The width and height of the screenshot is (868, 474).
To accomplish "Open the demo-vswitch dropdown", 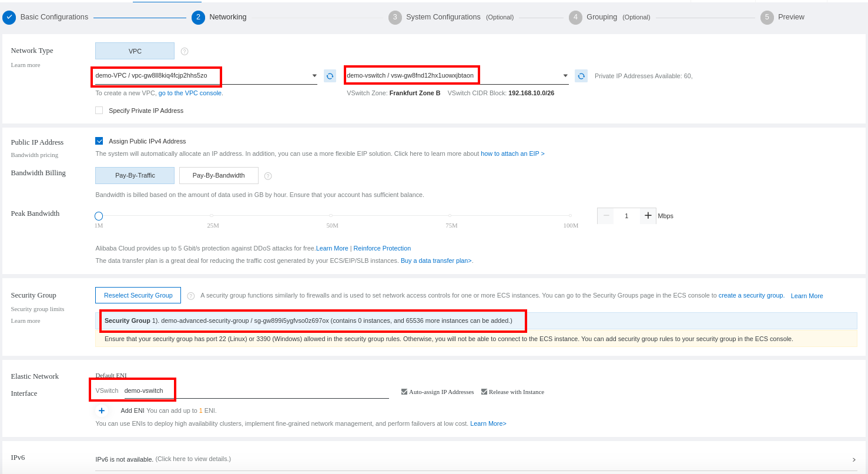I will pyautogui.click(x=457, y=76).
